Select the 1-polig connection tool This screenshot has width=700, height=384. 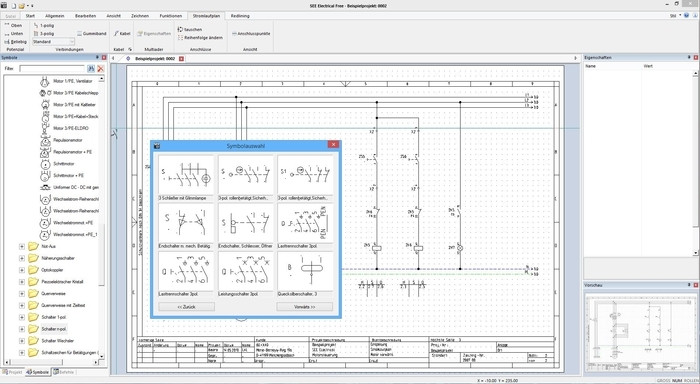click(44, 25)
